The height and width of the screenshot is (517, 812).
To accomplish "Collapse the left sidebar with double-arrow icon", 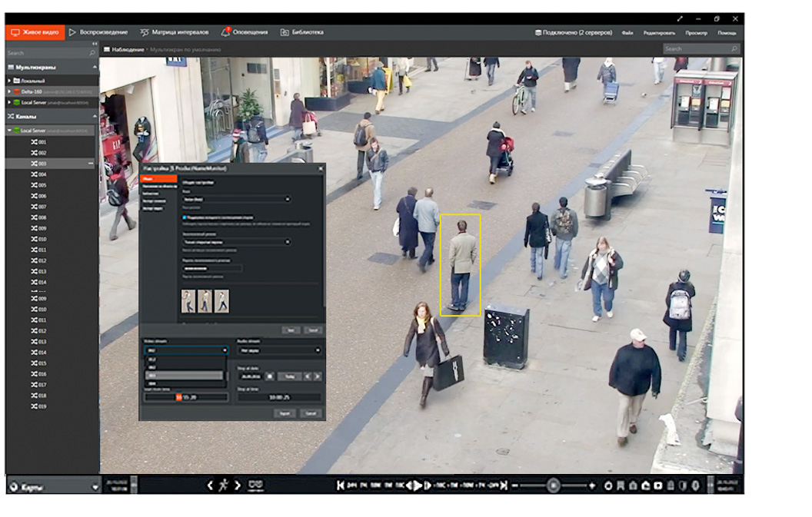I will click(95, 44).
